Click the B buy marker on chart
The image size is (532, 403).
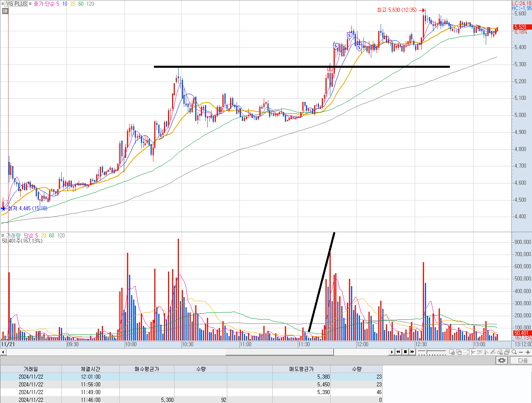330,69
